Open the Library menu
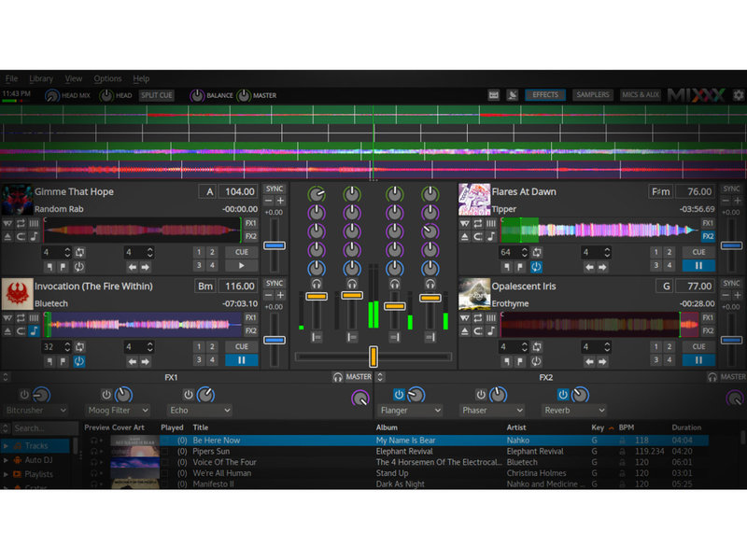The width and height of the screenshot is (747, 560). (41, 79)
